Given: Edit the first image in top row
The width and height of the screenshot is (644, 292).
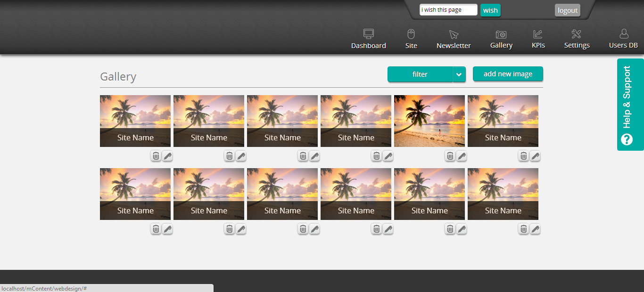Looking at the screenshot, I should 167,156.
